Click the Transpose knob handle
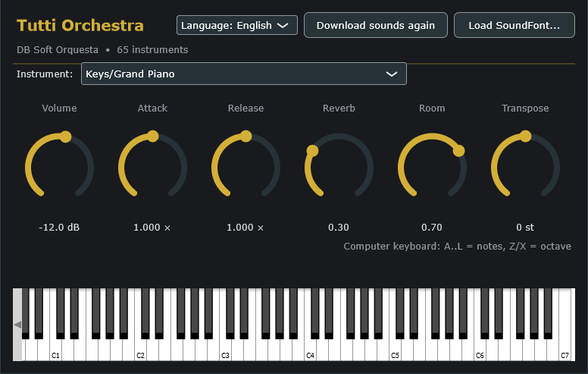This screenshot has height=374, width=588. click(525, 136)
